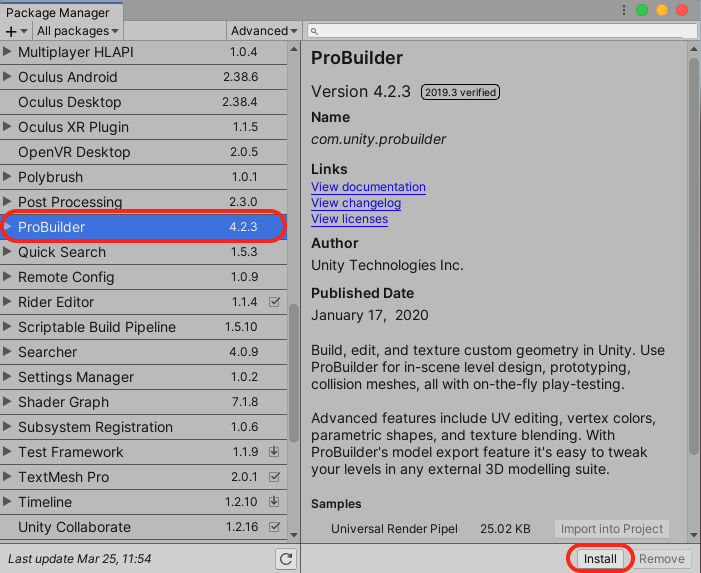The width and height of the screenshot is (701, 573).
Task: Expand the Quick Search versions arrow
Action: point(7,252)
